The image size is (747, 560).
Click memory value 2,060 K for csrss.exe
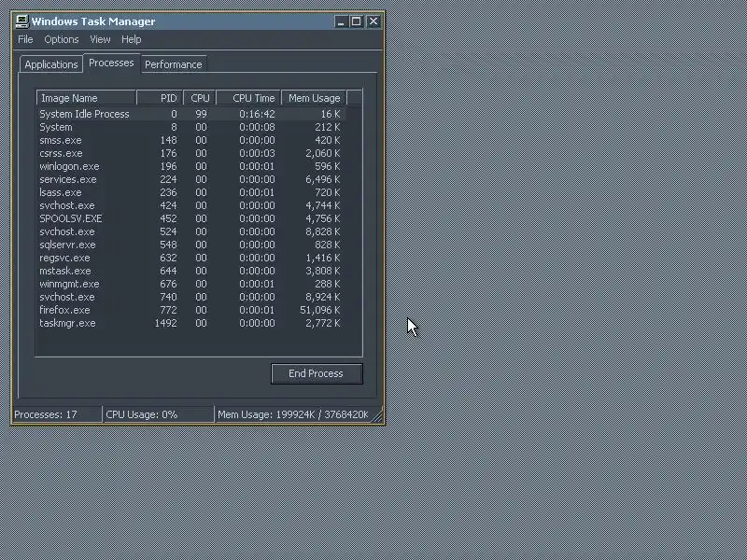[x=323, y=153]
